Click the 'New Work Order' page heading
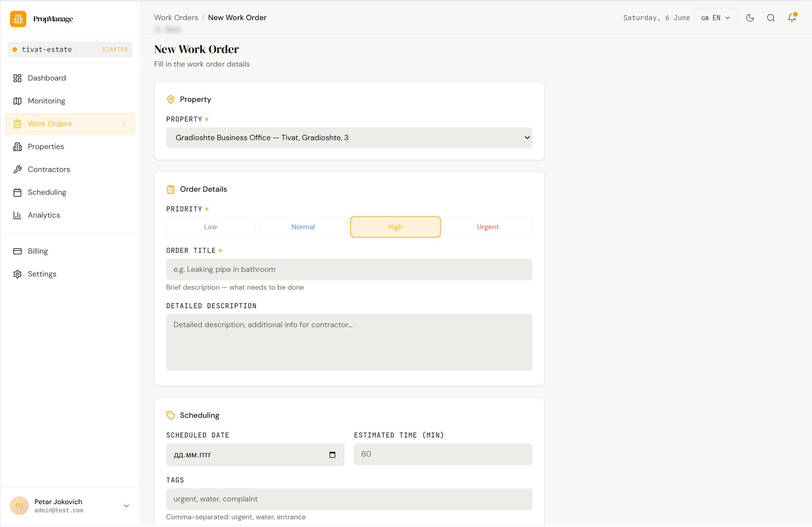This screenshot has width=812, height=527. point(197,50)
